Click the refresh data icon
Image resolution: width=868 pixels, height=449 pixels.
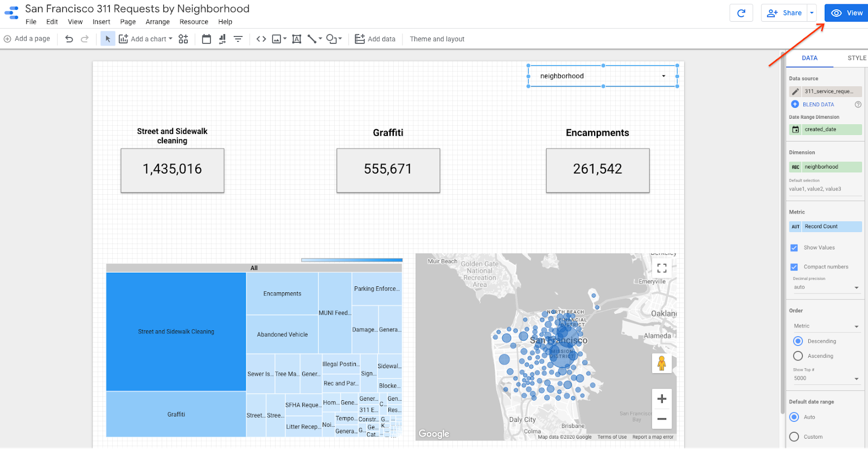(x=741, y=13)
